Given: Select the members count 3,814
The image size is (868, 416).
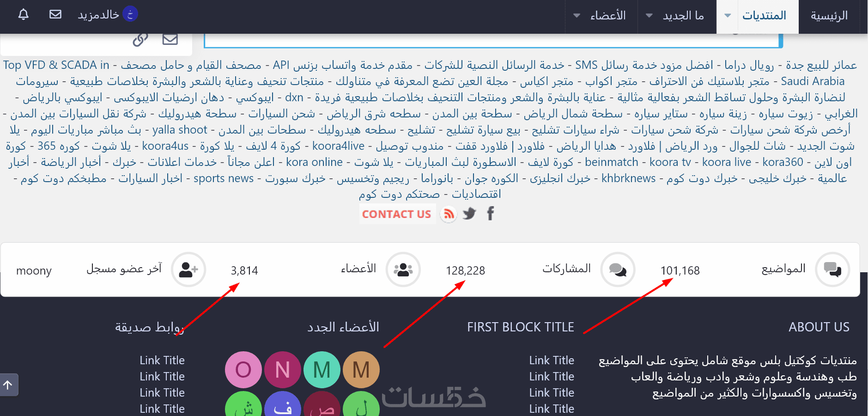Looking at the screenshot, I should click(244, 270).
